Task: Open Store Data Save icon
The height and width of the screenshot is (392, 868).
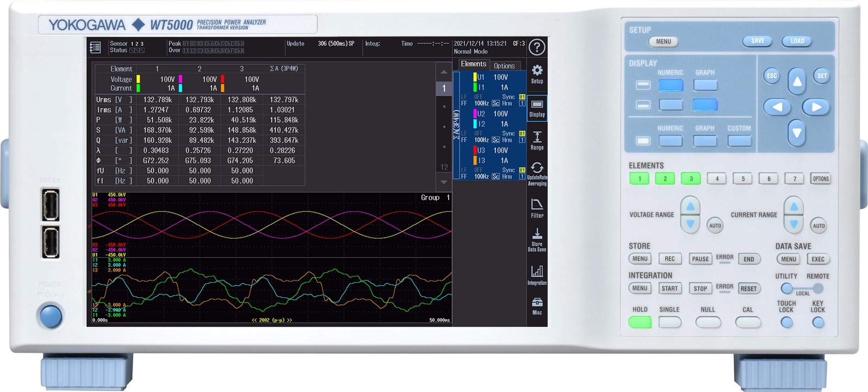Action: [537, 239]
